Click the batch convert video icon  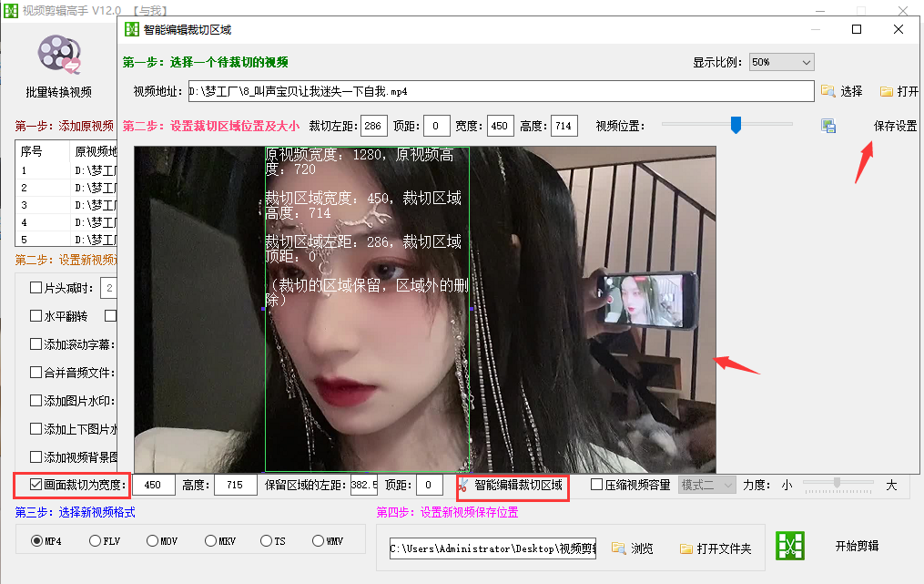click(x=59, y=55)
